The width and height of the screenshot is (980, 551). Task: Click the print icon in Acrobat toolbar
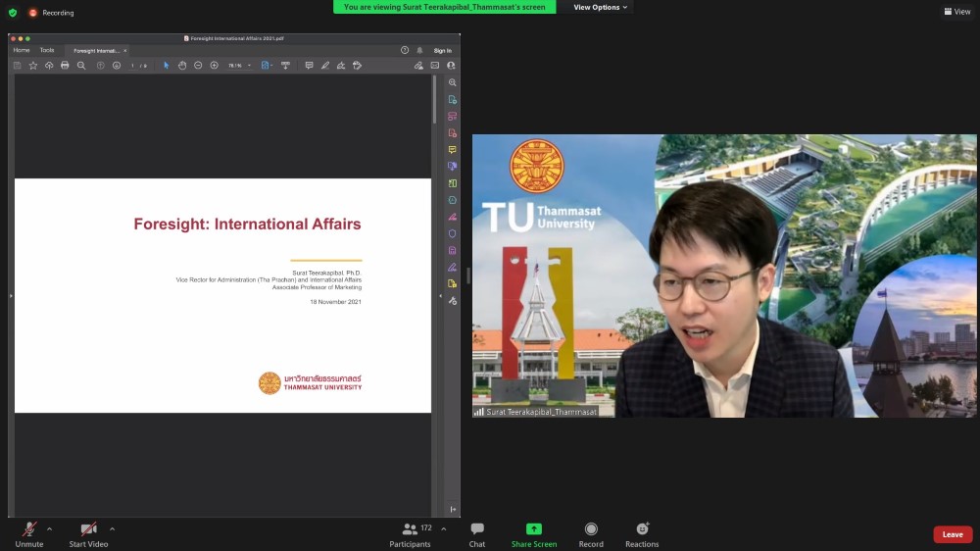65,66
